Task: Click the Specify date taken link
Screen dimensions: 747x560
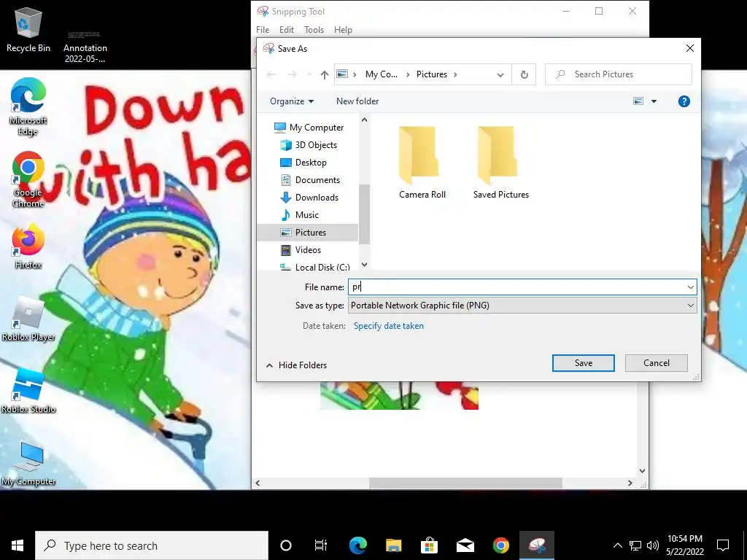Action: (388, 326)
